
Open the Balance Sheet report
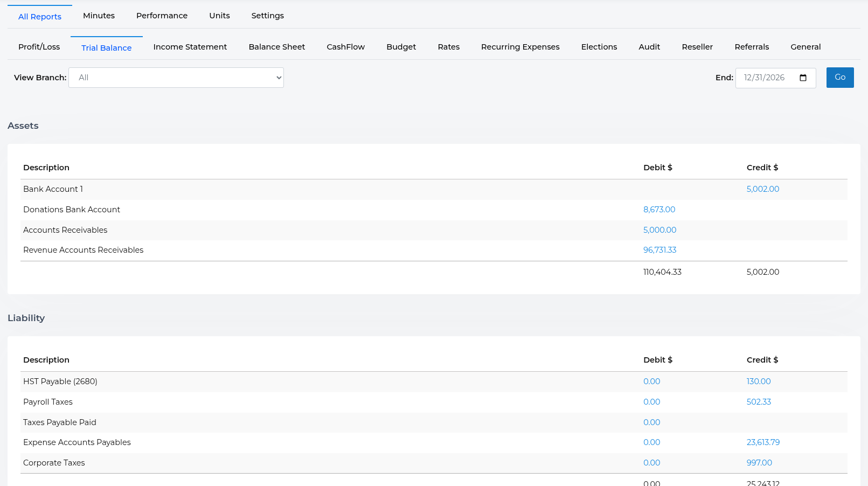point(276,47)
